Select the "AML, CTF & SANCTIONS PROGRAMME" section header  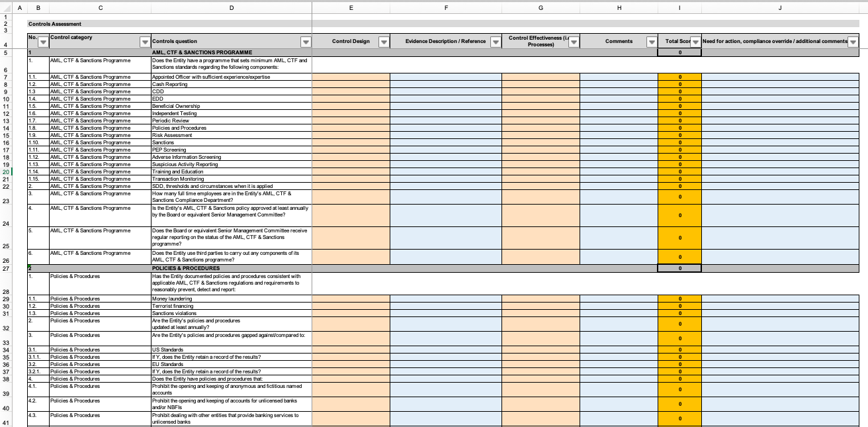point(230,51)
